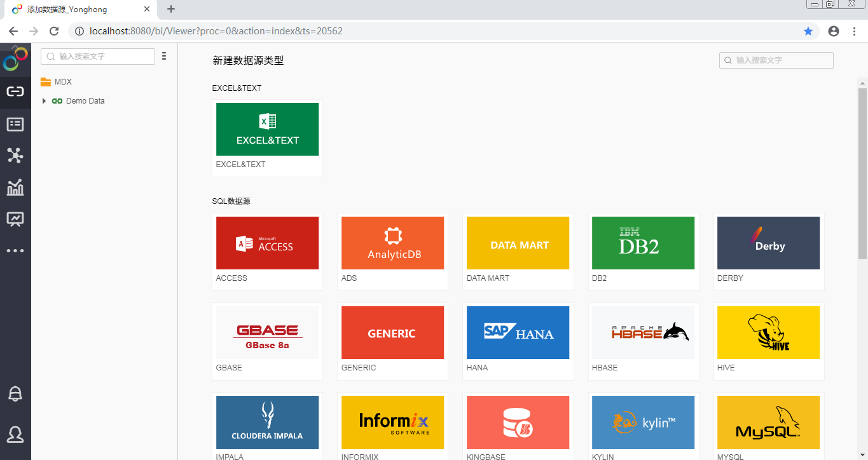Switch to the 添加数据源_Yonghong tab
Image resolution: width=868 pixels, height=460 pixels.
tap(76, 10)
